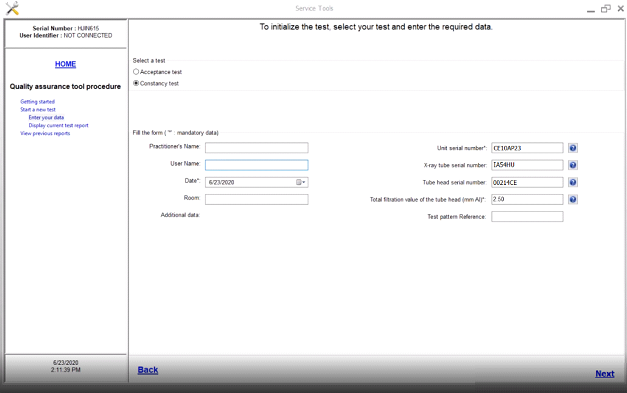This screenshot has height=393, width=627.
Task: Click the X-ray tube serial number field
Action: click(527, 165)
